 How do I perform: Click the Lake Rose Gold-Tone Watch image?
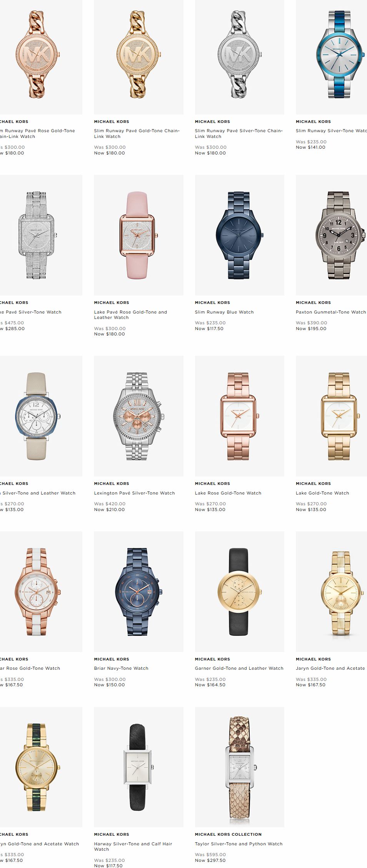tap(239, 416)
